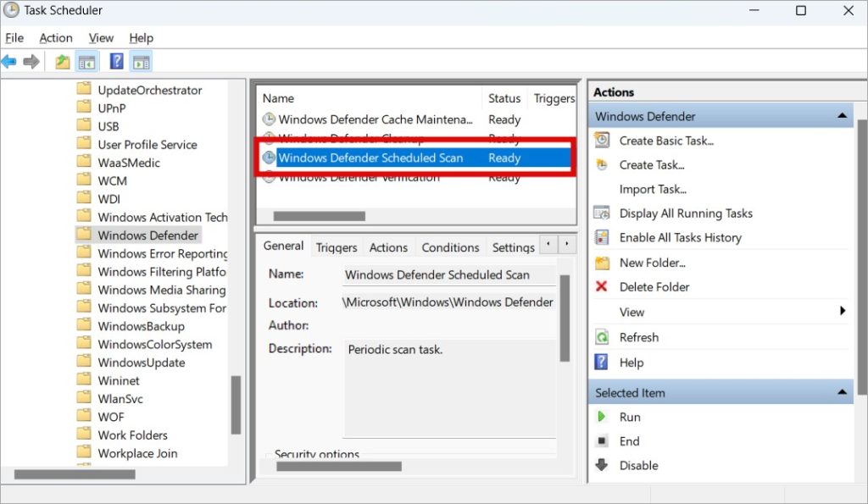The height and width of the screenshot is (504, 868).
Task: Click the Disable down-arrow icon
Action: 602,465
